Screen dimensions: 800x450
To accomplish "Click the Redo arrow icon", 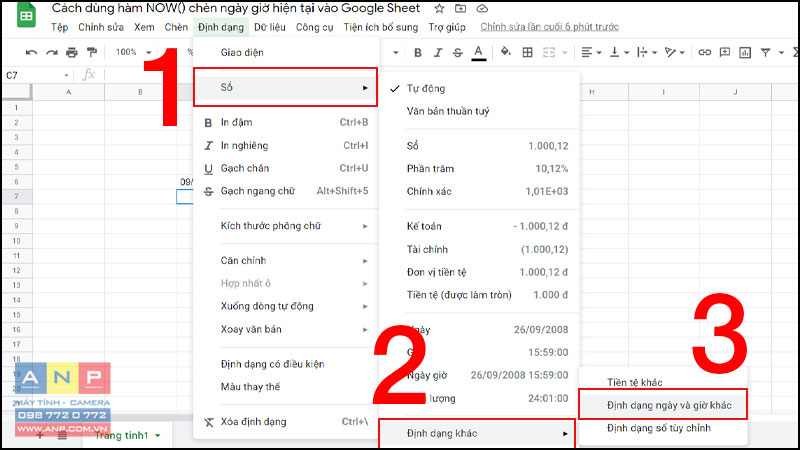I will pyautogui.click(x=52, y=52).
